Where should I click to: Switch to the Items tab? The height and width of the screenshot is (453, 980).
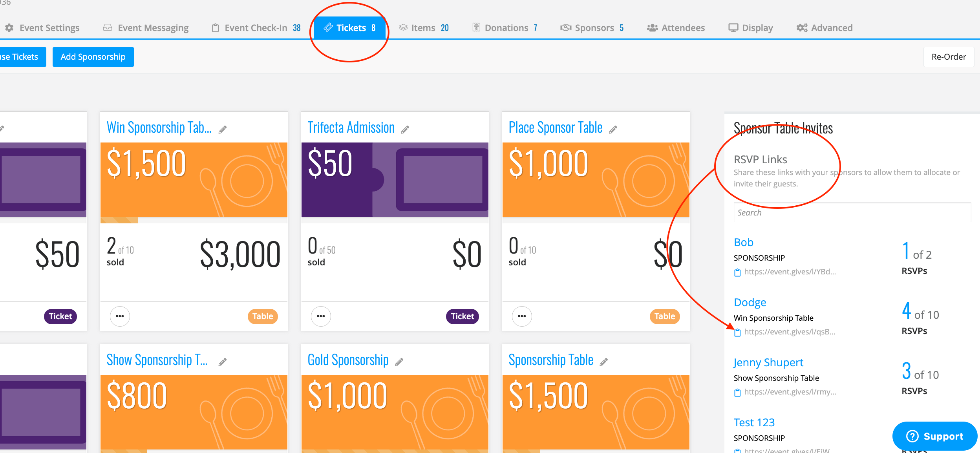coord(424,28)
